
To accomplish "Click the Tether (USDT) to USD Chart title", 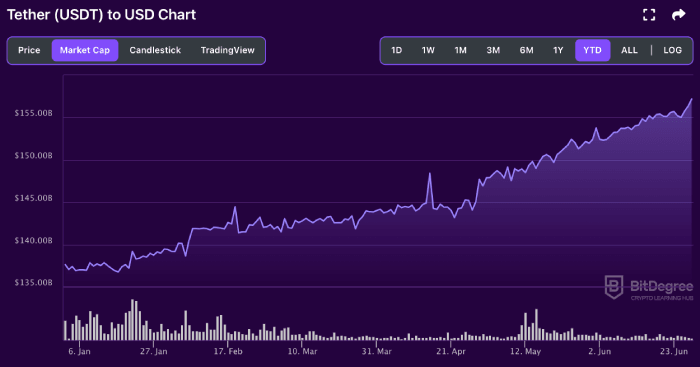I will pos(101,15).
